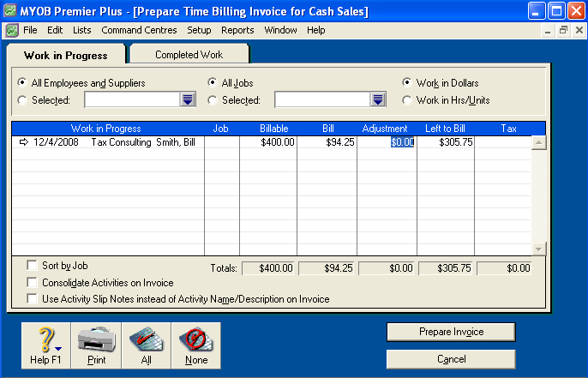
Task: Click the Left to Bill column header
Action: [445, 129]
